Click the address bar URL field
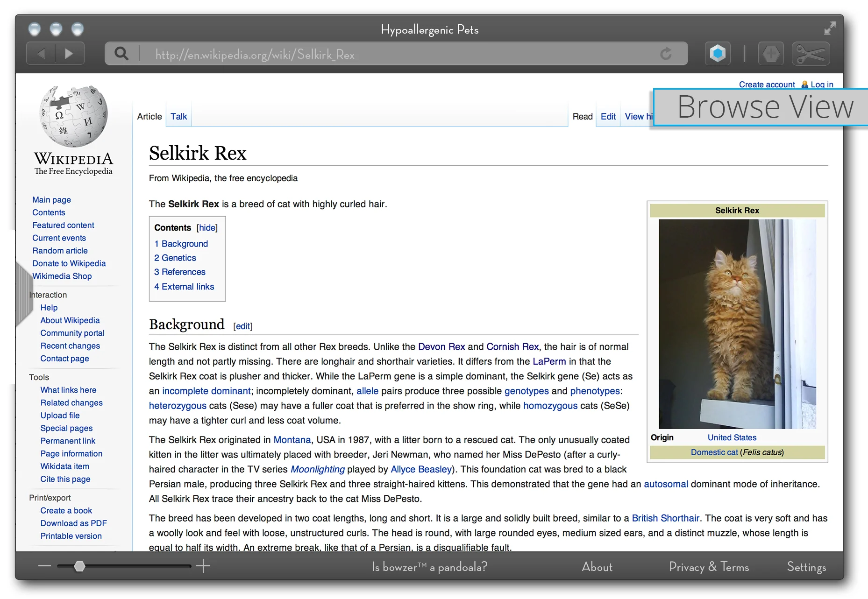This screenshot has height=599, width=868. (327, 53)
